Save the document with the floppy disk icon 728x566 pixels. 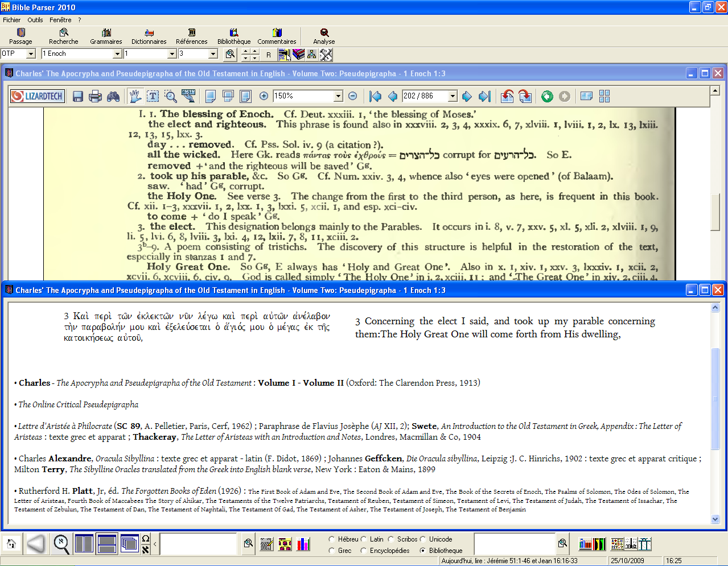[78, 96]
